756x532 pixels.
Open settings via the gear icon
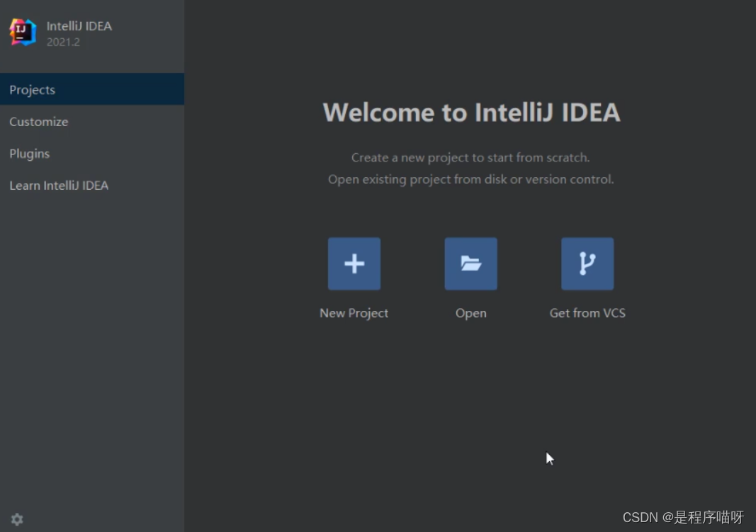(x=17, y=519)
